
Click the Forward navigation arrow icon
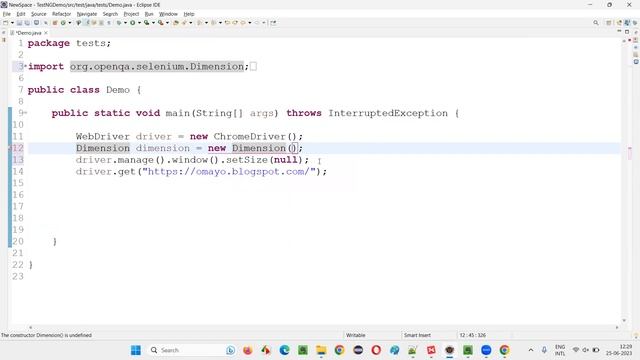[257, 23]
